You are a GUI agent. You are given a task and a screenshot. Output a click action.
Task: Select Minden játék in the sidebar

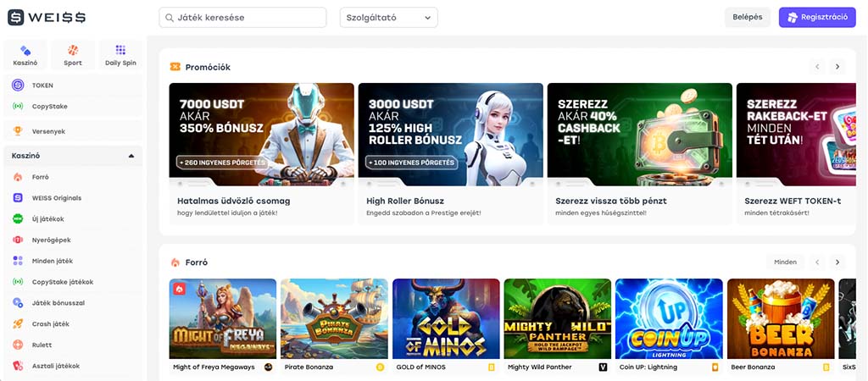(73, 261)
